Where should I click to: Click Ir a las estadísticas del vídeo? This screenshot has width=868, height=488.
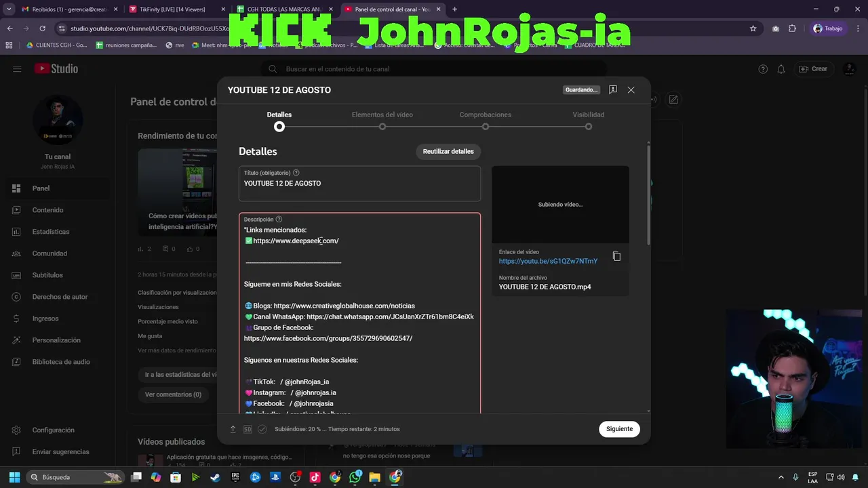178,374
